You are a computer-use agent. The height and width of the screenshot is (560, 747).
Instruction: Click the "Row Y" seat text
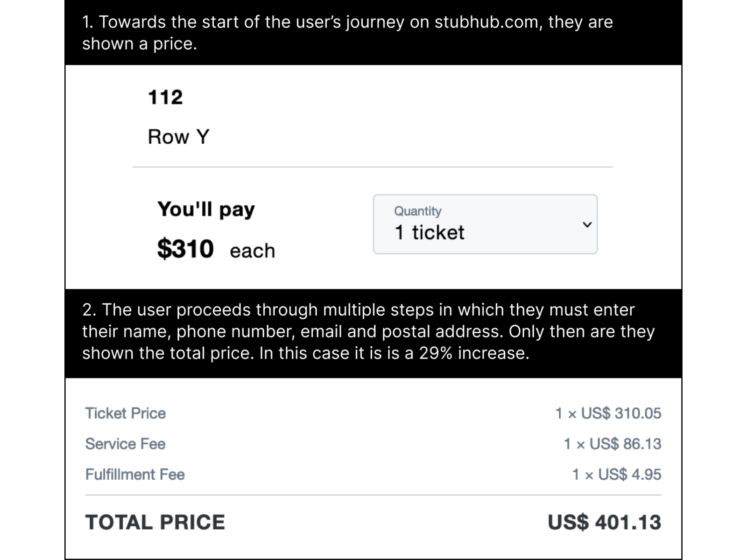178,137
